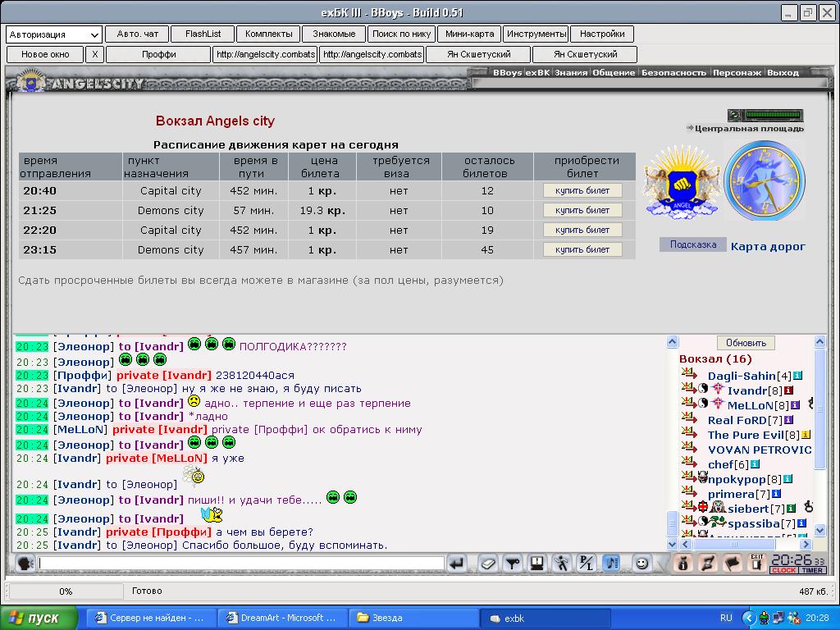The width and height of the screenshot is (840, 630).
Task: Click private-message arrow icon left of Dagli-Sahin
Action: point(689,373)
